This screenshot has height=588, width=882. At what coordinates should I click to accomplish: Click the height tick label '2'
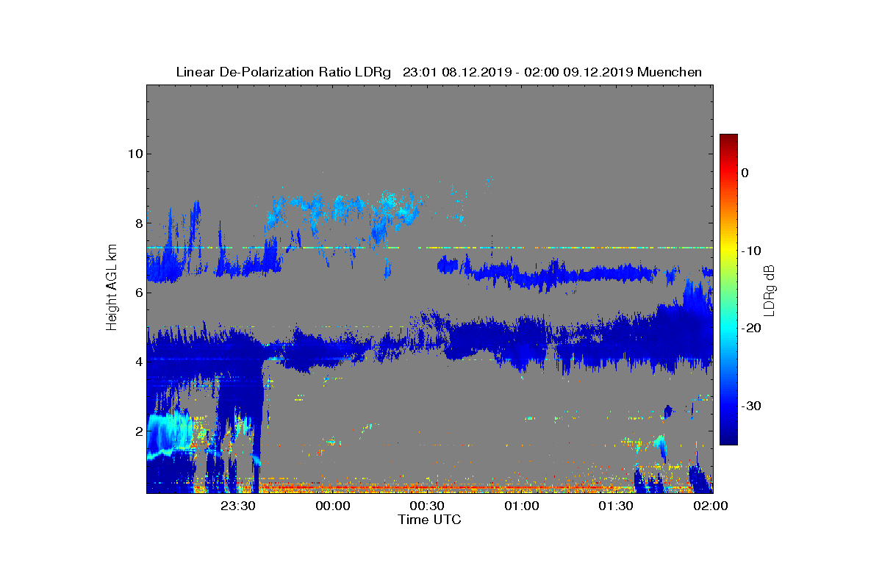pyautogui.click(x=137, y=430)
